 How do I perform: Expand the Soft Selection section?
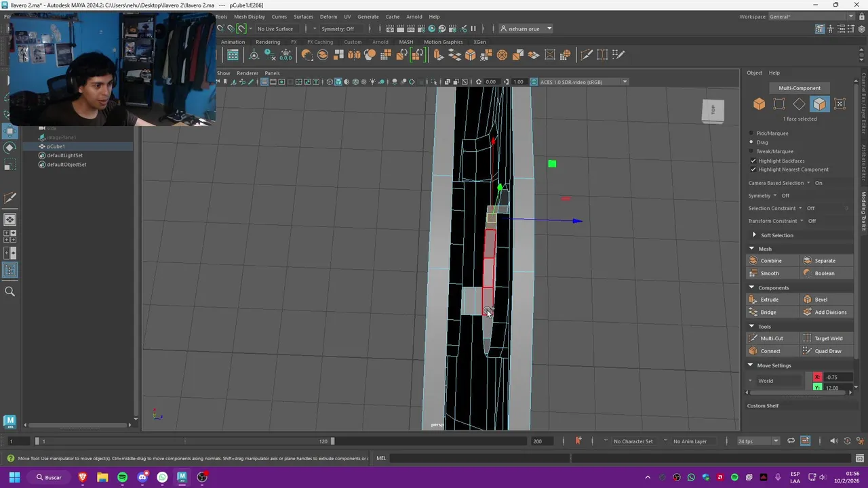pos(754,235)
